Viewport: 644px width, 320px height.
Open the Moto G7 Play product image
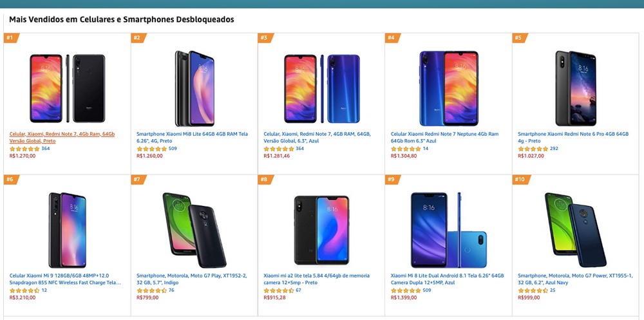194,230
